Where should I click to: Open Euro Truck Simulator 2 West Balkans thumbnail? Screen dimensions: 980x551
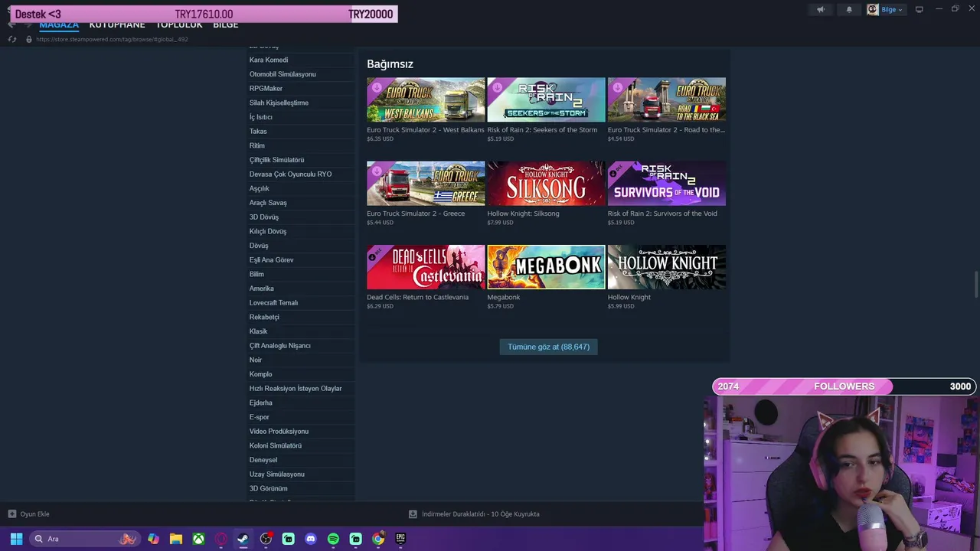pos(426,99)
